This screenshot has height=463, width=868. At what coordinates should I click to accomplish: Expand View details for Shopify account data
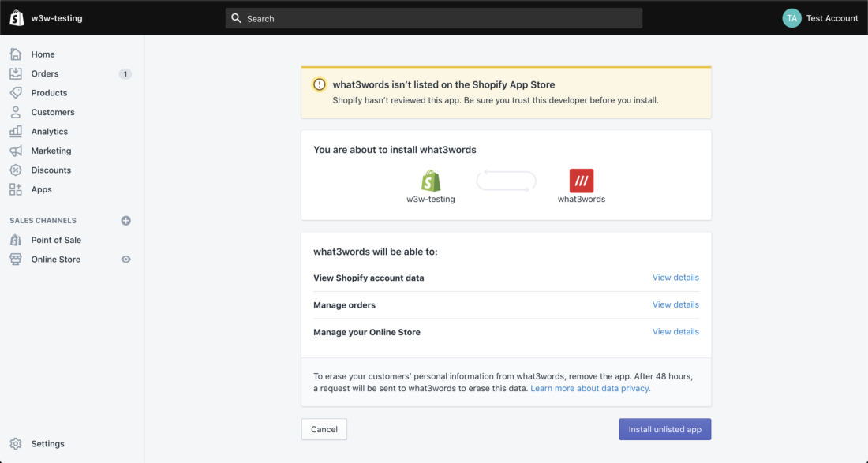click(x=675, y=277)
